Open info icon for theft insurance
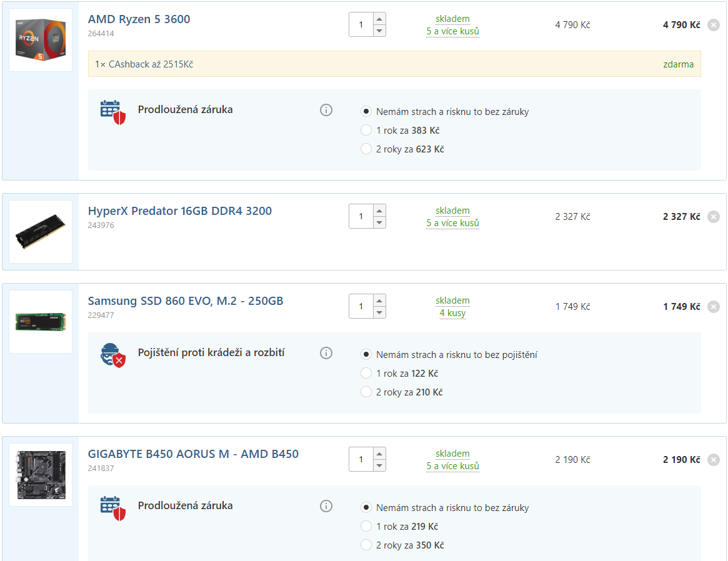Viewport: 728px width, 561px height. pyautogui.click(x=326, y=353)
